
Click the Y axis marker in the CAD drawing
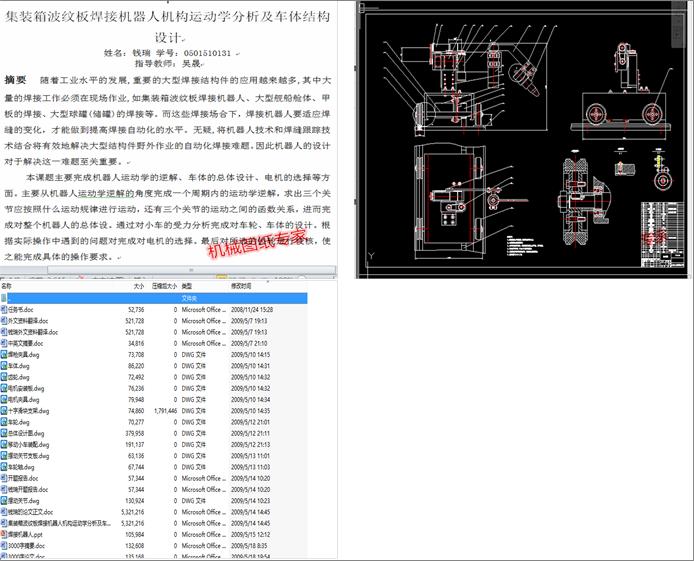pyautogui.click(x=371, y=255)
